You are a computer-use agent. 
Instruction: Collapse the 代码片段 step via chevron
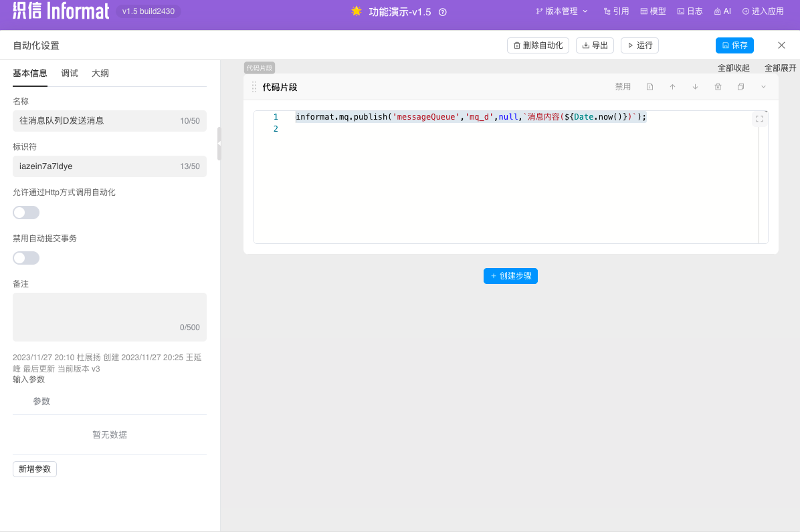[763, 86]
